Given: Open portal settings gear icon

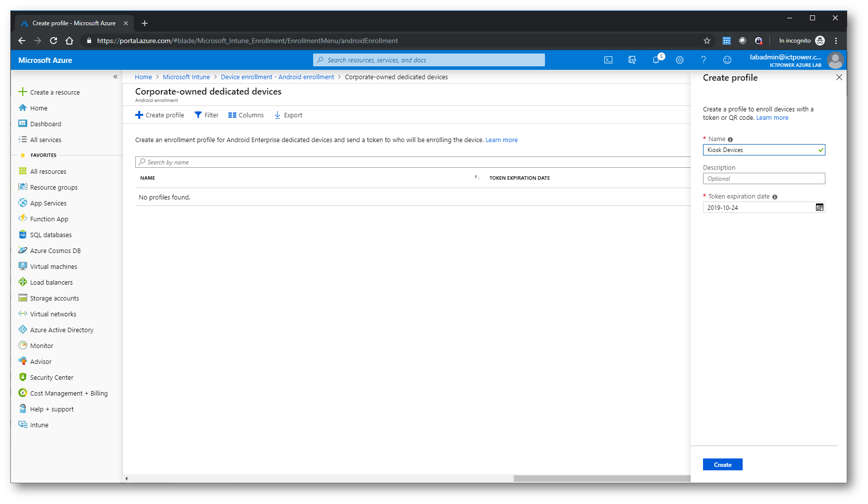Looking at the screenshot, I should (x=680, y=60).
